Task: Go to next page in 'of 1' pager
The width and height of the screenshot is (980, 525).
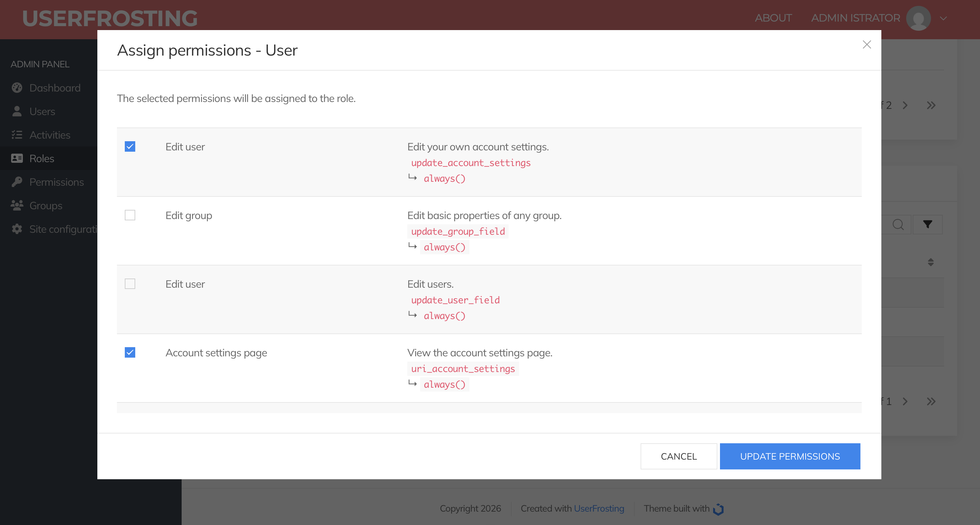Action: pyautogui.click(x=905, y=401)
